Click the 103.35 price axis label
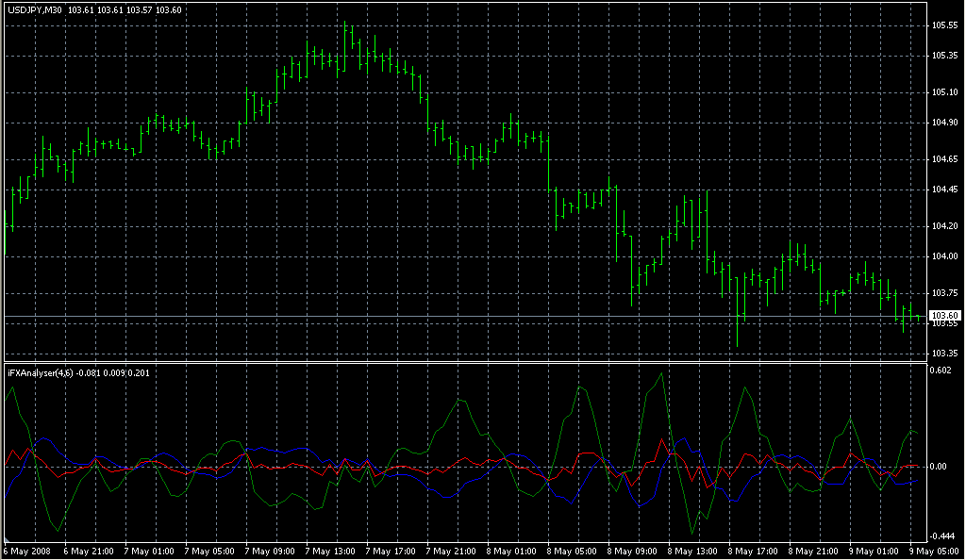 [x=944, y=354]
